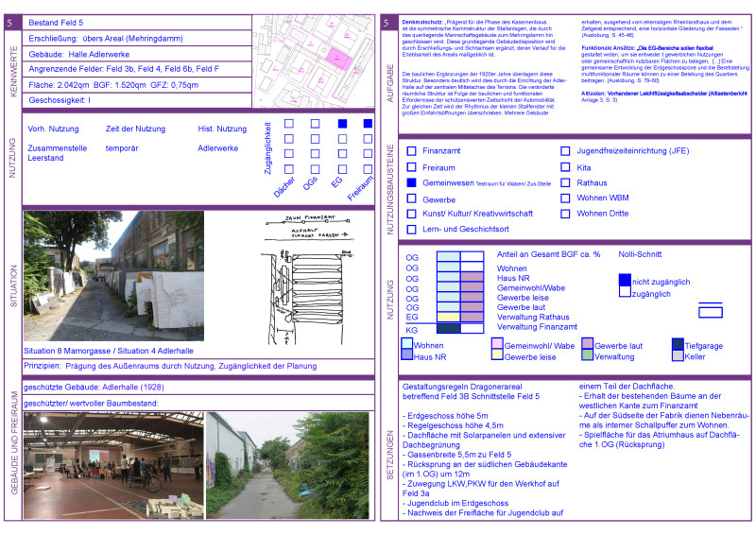Click the 'Denkmalschutz' paragraph heading
This screenshot has width=756, height=535.
pos(421,22)
